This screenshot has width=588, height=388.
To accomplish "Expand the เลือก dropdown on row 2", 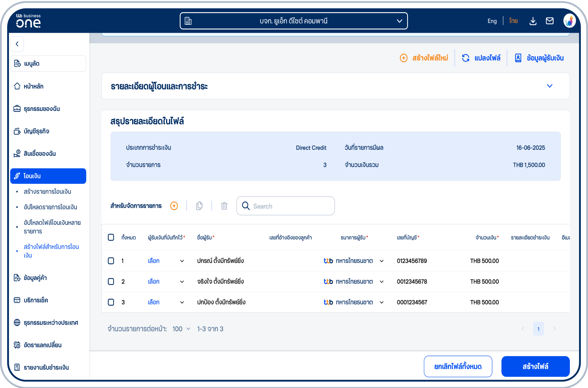I will (181, 282).
